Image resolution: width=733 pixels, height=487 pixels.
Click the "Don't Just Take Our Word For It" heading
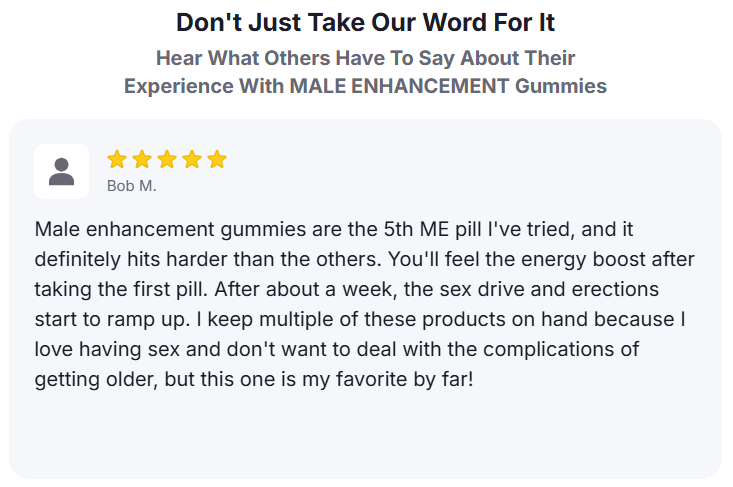[x=365, y=22]
